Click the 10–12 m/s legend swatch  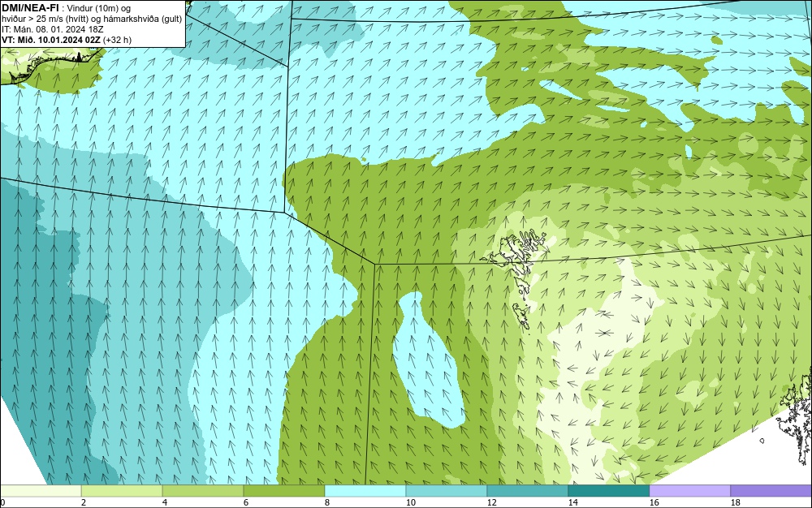point(447,491)
